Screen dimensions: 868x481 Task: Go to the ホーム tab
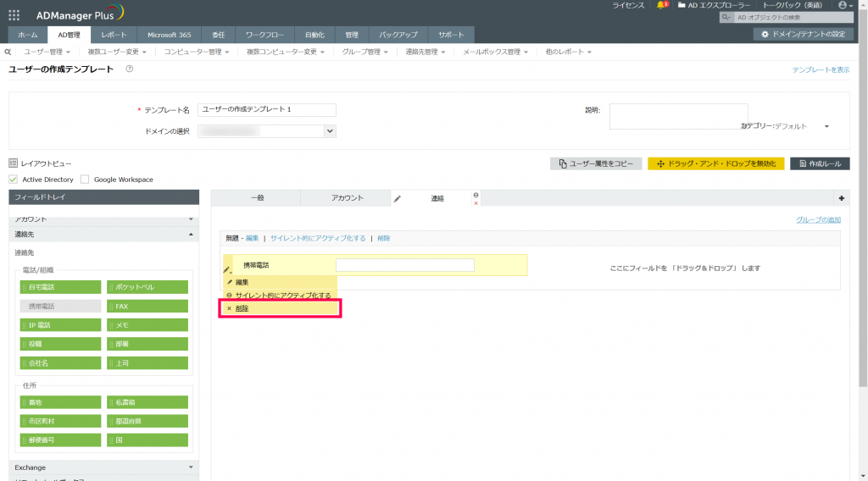[28, 35]
